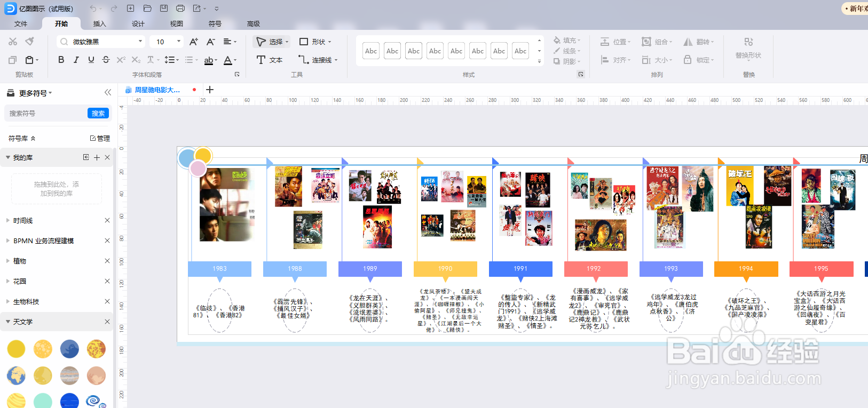
Task: Select the 连接线 connector tool
Action: (x=318, y=60)
